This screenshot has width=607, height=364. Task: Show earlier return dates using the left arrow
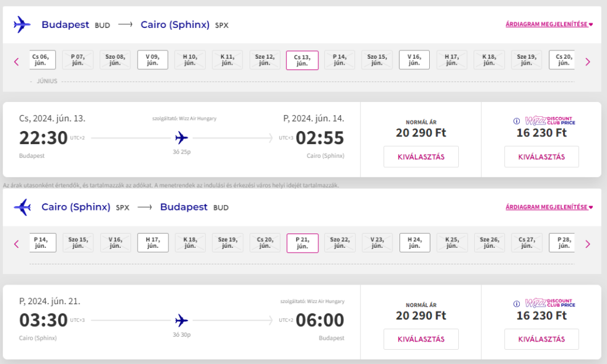point(17,244)
